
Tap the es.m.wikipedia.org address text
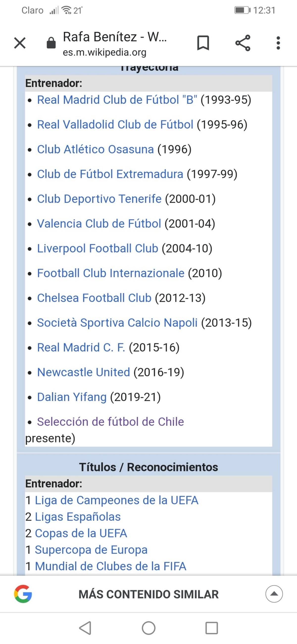104,52
